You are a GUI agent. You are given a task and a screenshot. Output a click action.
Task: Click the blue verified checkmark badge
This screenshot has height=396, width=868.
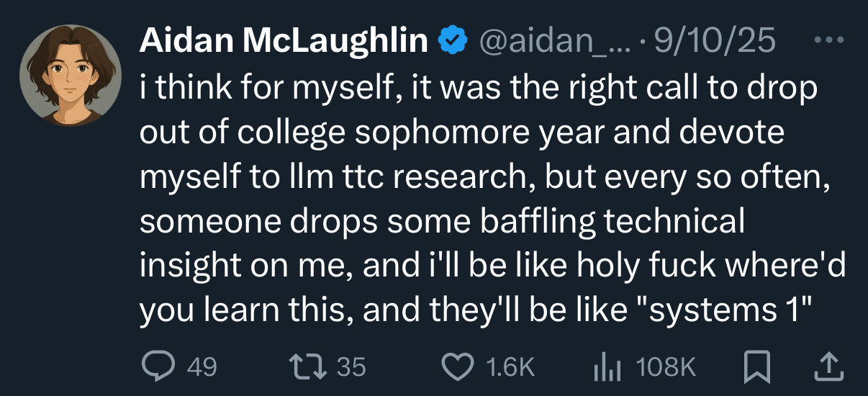(x=453, y=42)
